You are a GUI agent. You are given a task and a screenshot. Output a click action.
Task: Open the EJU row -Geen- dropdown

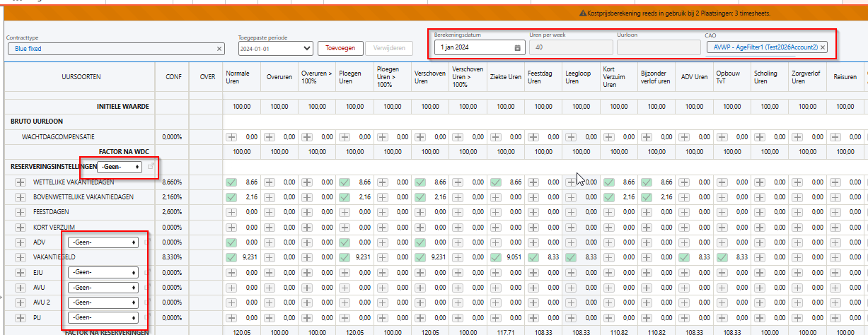pyautogui.click(x=103, y=272)
